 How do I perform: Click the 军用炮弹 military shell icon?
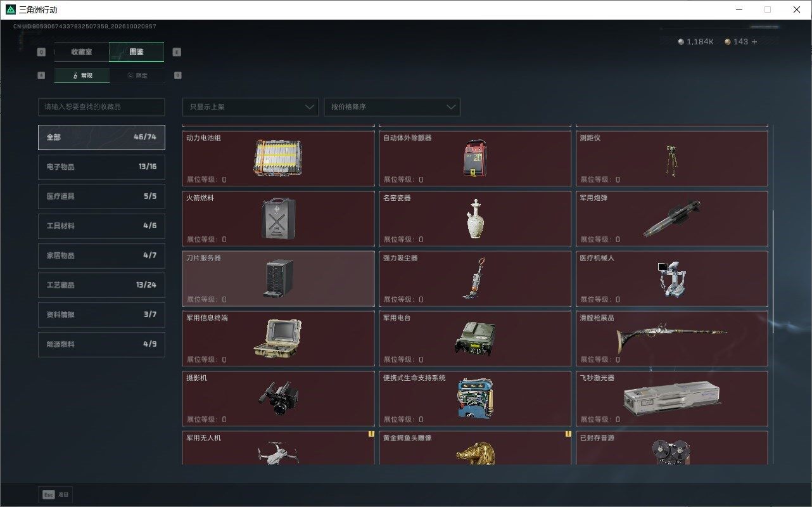[672, 219]
